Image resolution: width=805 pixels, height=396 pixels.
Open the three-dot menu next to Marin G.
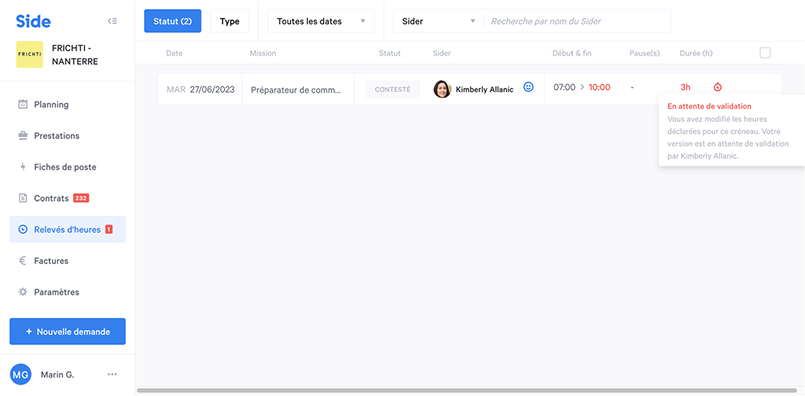[x=112, y=374]
